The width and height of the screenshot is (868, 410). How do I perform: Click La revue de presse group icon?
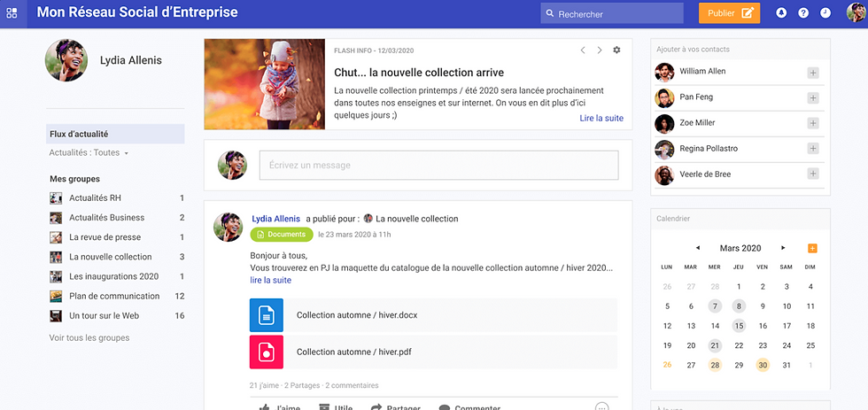click(x=55, y=237)
